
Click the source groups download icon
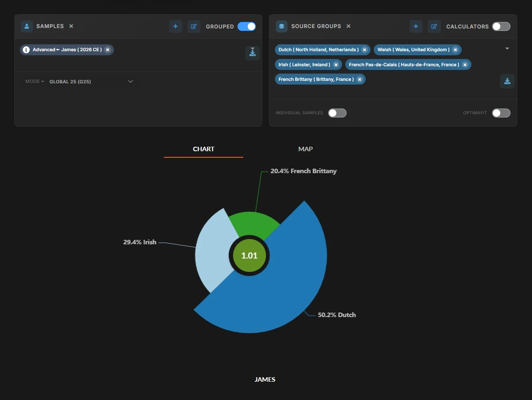pyautogui.click(x=507, y=81)
